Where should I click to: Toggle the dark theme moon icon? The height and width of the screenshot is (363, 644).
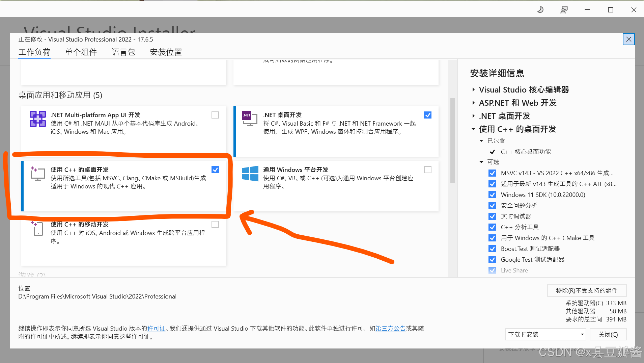click(540, 10)
